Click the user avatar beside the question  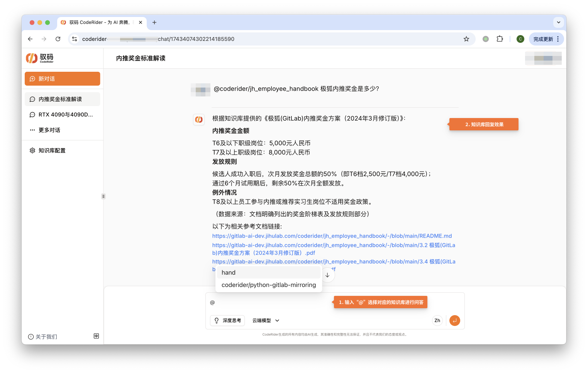[x=200, y=89]
